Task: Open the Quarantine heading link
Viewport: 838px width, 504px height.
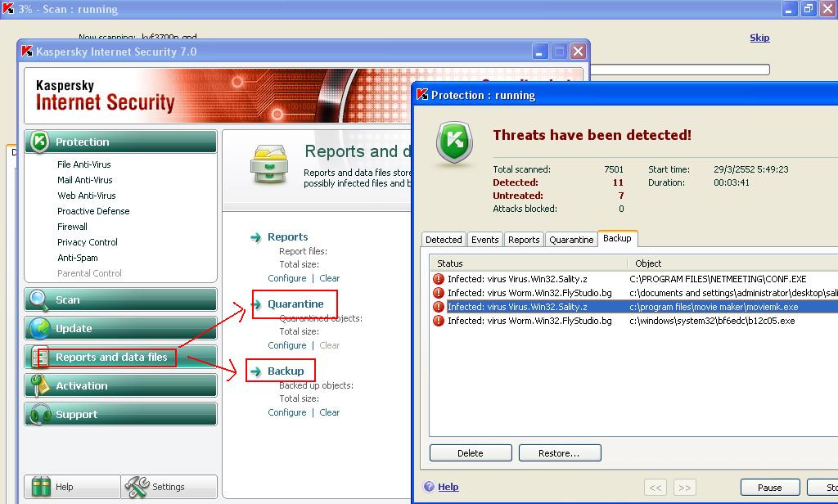Action: [x=295, y=304]
